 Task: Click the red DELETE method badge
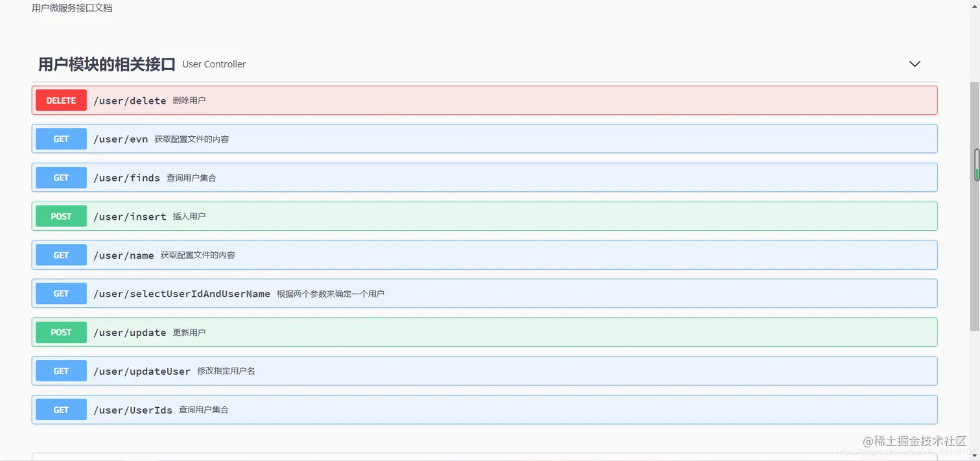(61, 100)
